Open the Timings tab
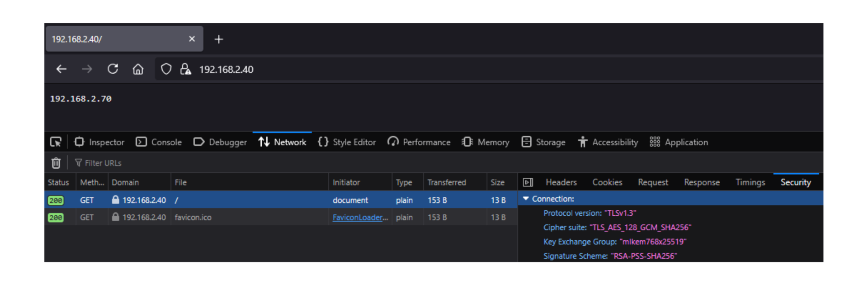The width and height of the screenshot is (868, 285). tap(750, 182)
